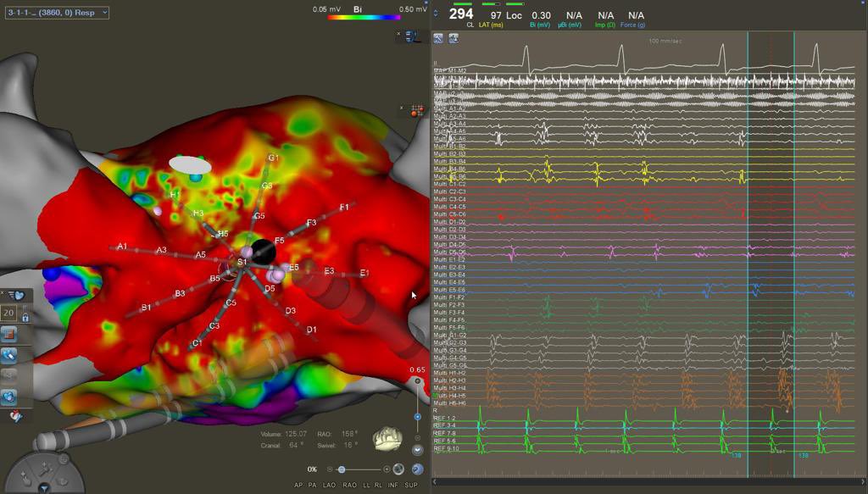Click the red grid map tool icon
Screen dimensions: 868x494
tap(8, 334)
